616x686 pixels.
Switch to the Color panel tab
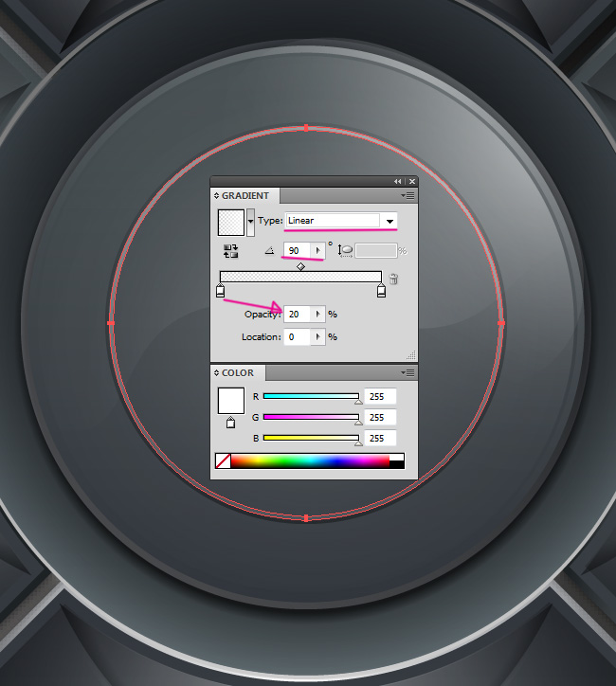click(x=237, y=372)
